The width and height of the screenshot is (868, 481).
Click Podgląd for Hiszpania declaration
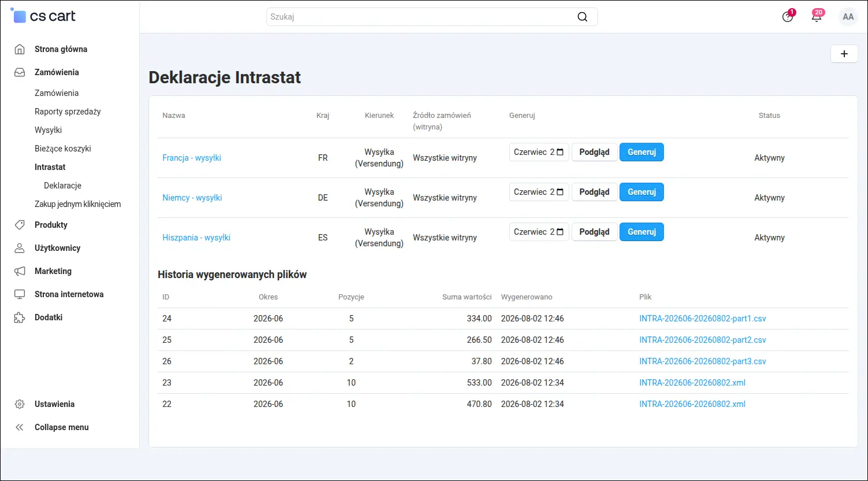[x=595, y=232]
